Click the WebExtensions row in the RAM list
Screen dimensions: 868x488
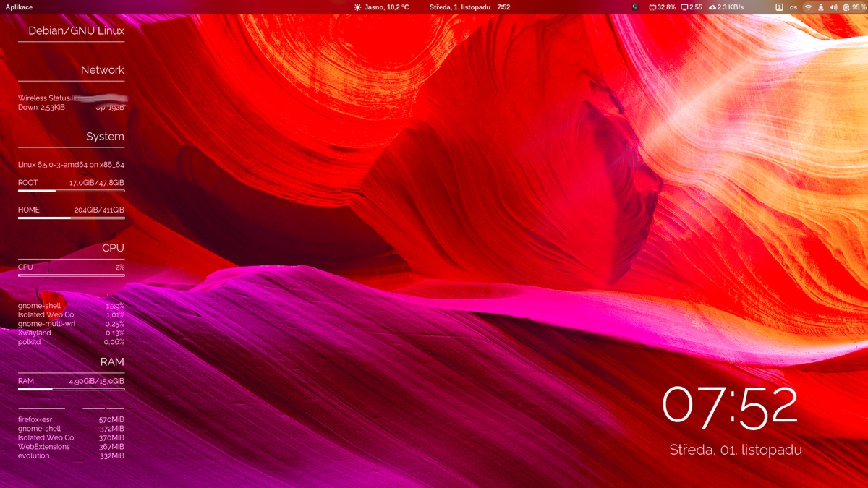point(71,447)
